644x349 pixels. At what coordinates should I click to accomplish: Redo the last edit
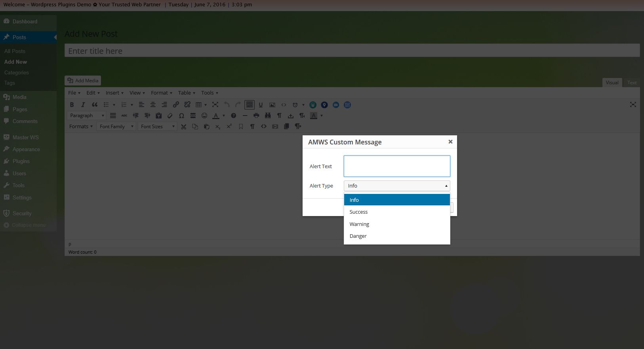tap(238, 105)
